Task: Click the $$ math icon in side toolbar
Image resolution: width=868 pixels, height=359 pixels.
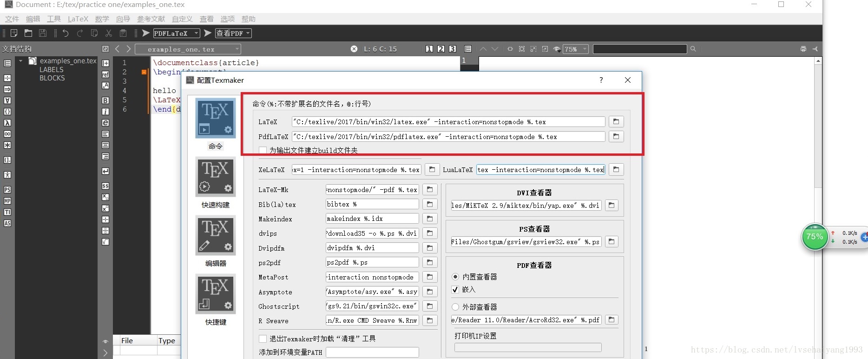Action: [x=105, y=186]
